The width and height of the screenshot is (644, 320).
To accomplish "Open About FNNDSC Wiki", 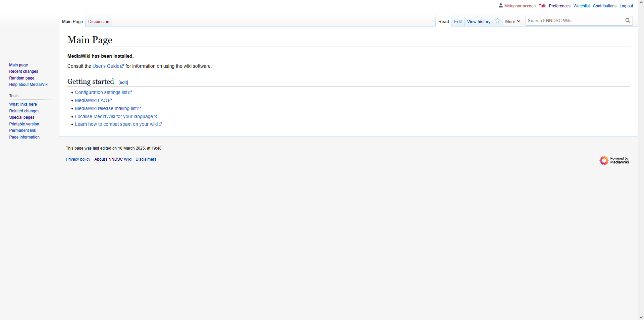I will 113,159.
